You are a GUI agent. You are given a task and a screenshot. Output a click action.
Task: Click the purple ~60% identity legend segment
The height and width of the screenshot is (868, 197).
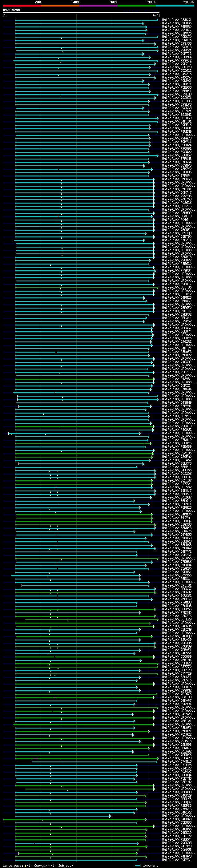99,6
